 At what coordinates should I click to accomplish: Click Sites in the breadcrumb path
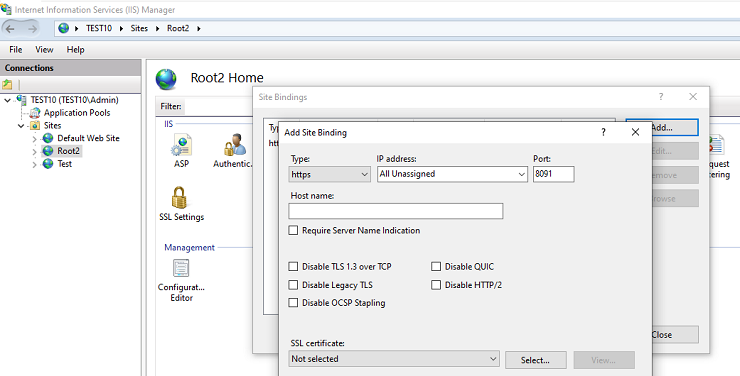click(139, 28)
